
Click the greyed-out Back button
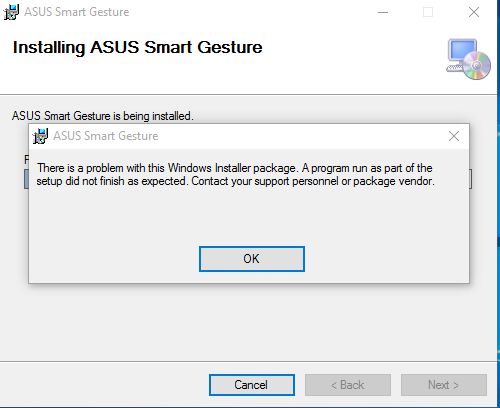(x=348, y=385)
